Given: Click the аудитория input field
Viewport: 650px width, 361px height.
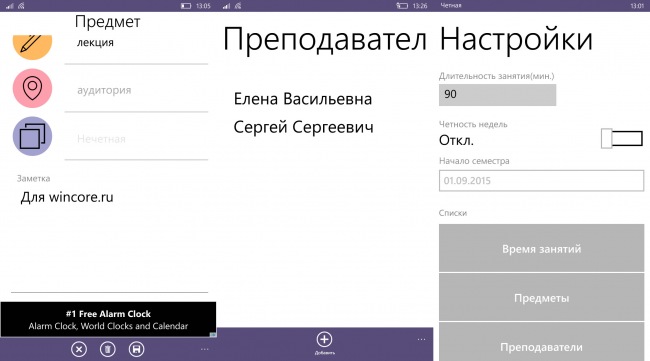Looking at the screenshot, I should (x=136, y=90).
